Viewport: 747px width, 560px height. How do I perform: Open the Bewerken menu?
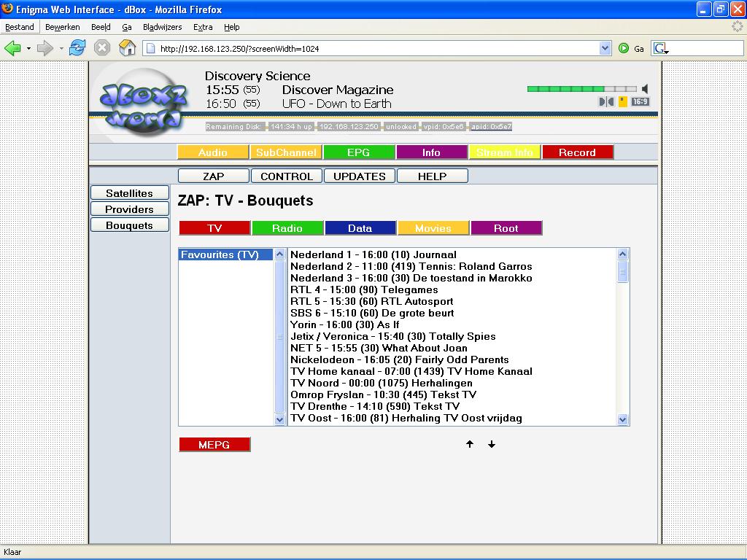pos(63,27)
